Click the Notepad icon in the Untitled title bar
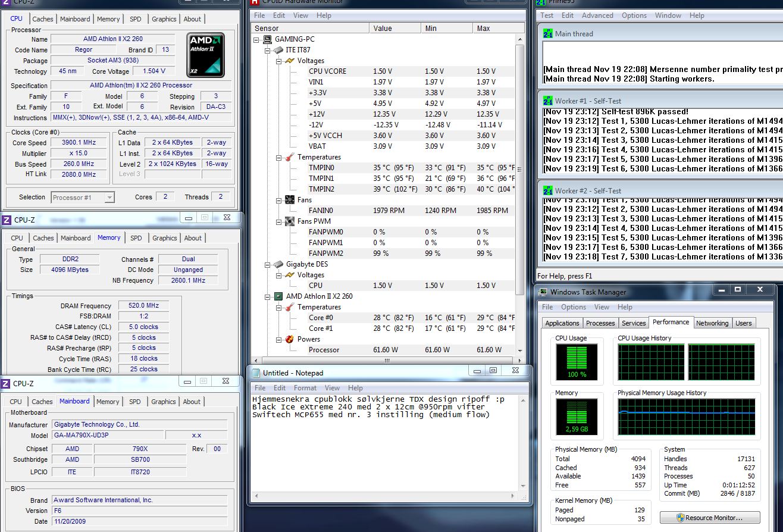Image resolution: width=783 pixels, height=532 pixels. pyautogui.click(x=255, y=373)
